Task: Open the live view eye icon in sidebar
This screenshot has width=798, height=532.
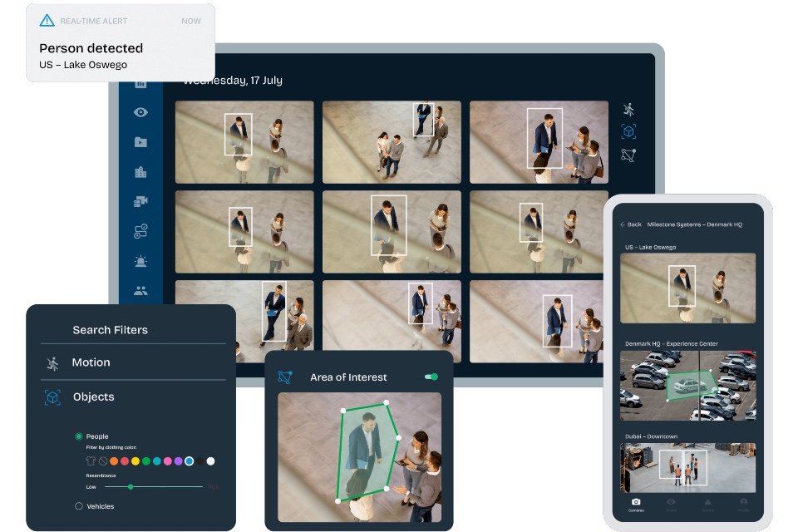Action: pyautogui.click(x=140, y=113)
